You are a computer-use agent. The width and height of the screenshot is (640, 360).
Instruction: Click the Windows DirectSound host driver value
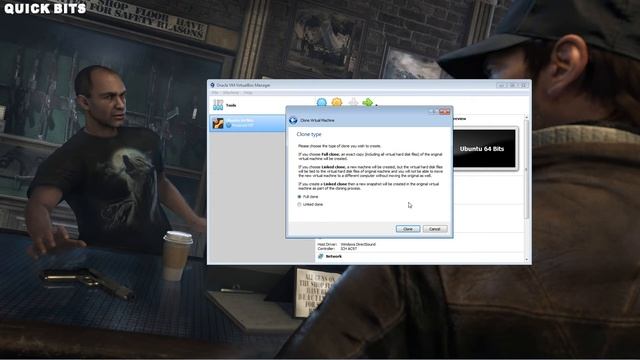pyautogui.click(x=358, y=244)
